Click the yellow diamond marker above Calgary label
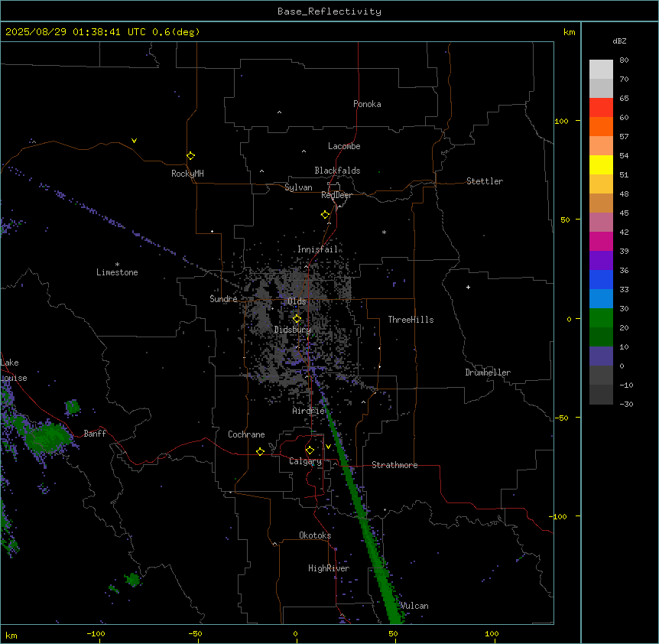659x644 pixels. click(x=310, y=450)
